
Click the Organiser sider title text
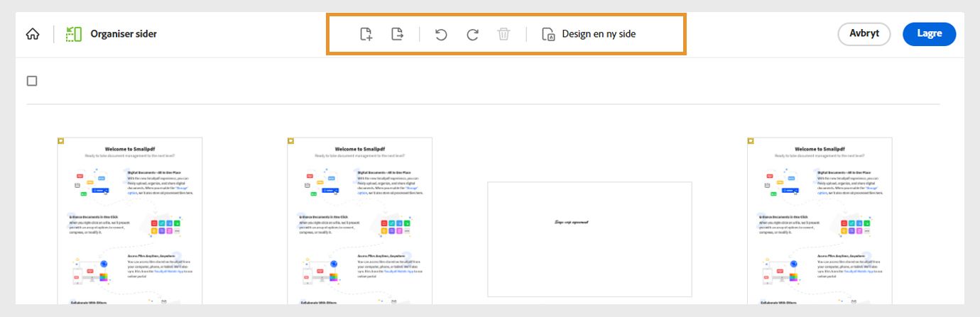[x=124, y=34]
